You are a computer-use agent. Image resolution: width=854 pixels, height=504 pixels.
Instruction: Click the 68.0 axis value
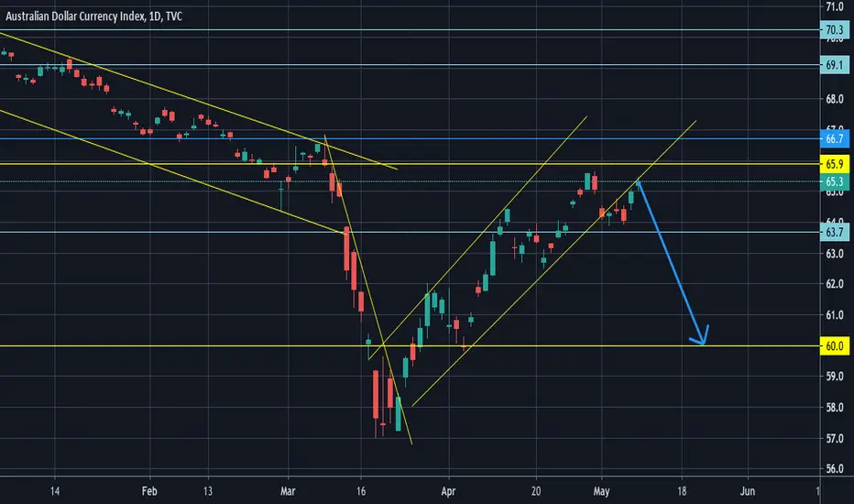pyautogui.click(x=835, y=99)
